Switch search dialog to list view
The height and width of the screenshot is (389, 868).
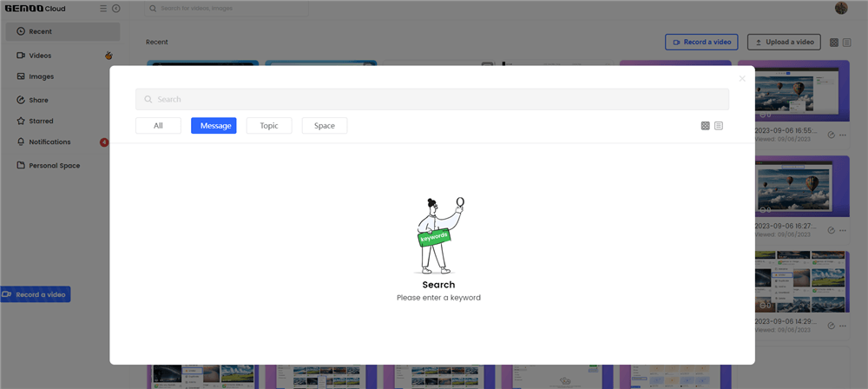(x=719, y=126)
